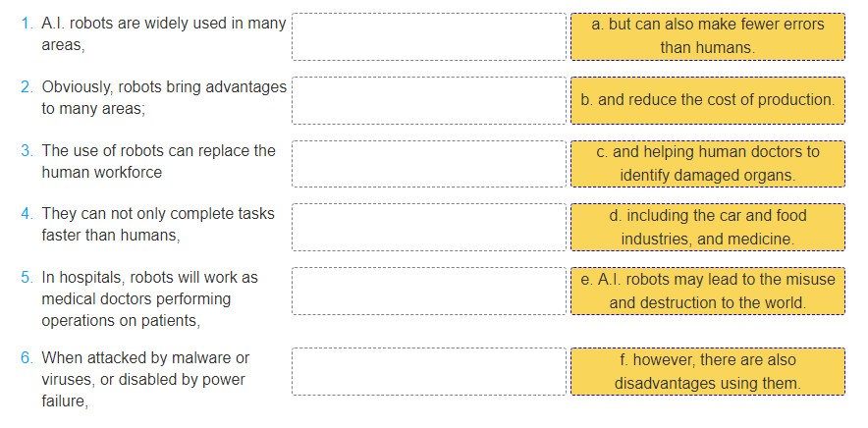This screenshot has height=428, width=868.
Task: Click the empty box for the malware sentence
Action: point(429,370)
